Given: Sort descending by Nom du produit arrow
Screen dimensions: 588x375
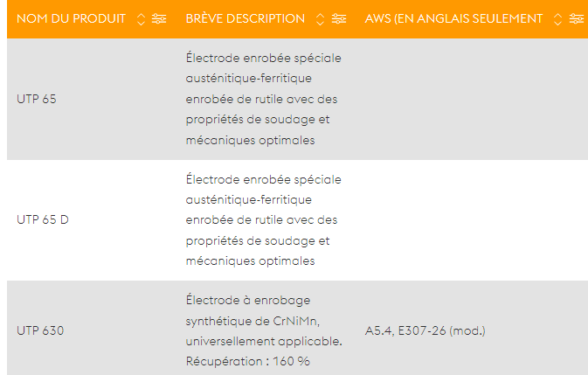Looking at the screenshot, I should (x=141, y=23).
